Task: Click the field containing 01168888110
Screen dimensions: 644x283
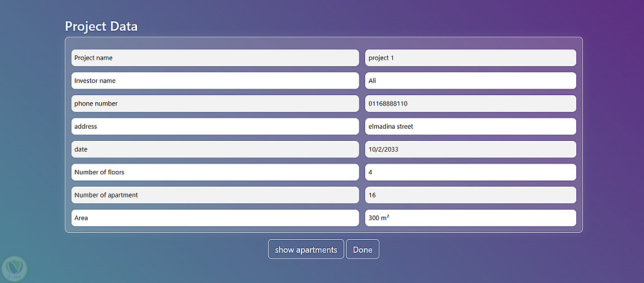Action: point(470,104)
